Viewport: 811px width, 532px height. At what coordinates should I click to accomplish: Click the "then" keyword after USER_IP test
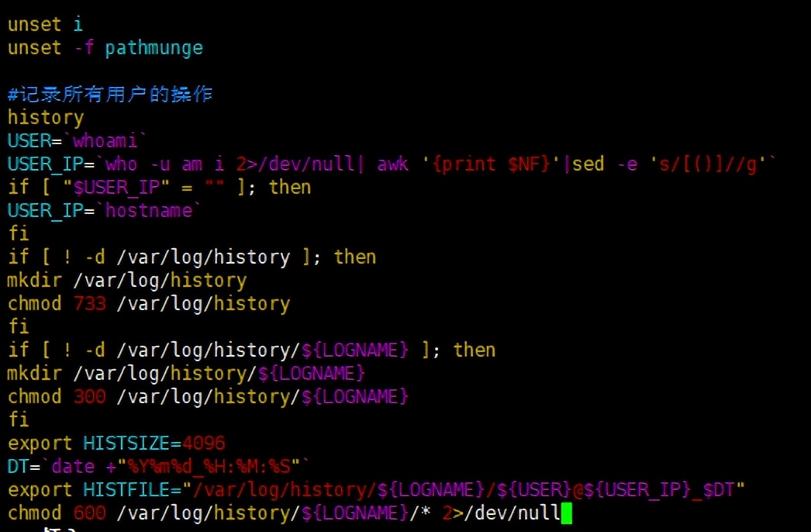coord(289,187)
